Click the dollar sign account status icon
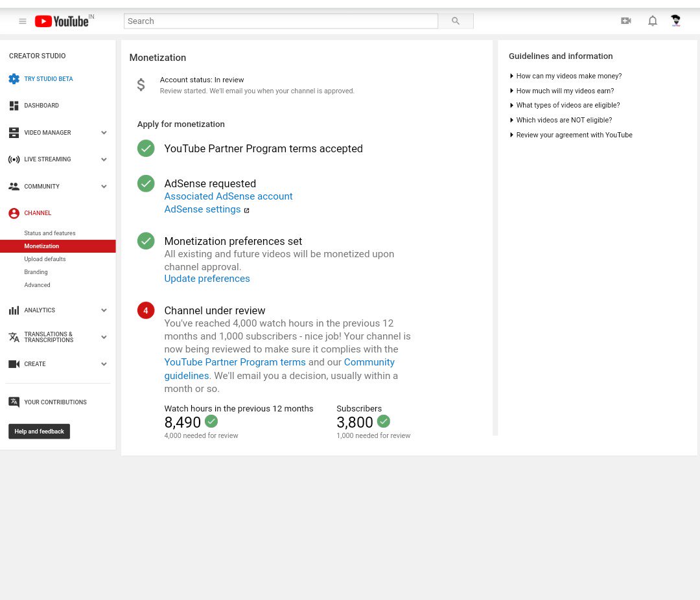 coord(141,84)
